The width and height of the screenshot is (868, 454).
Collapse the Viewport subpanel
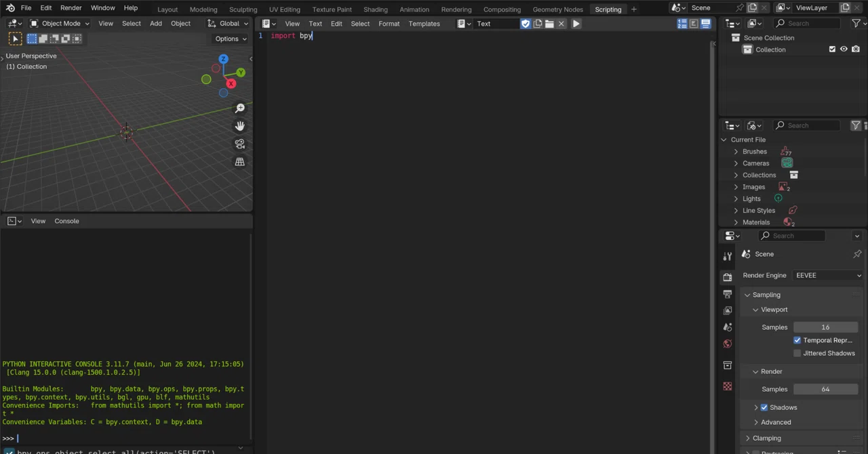tap(755, 310)
